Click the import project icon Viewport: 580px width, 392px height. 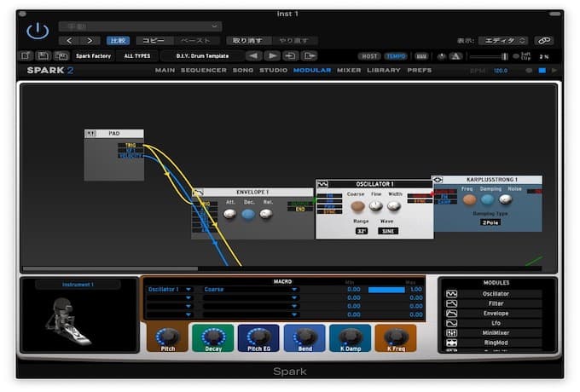pyautogui.click(x=291, y=55)
